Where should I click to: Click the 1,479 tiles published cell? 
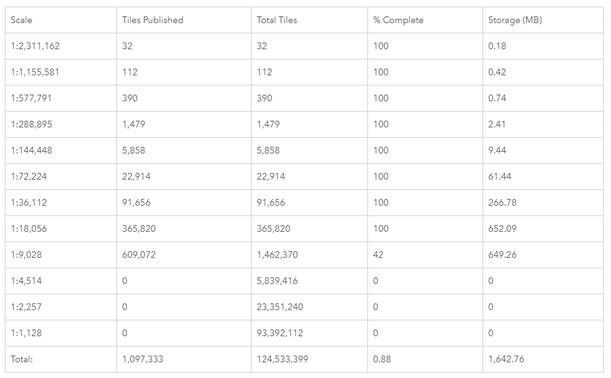184,124
